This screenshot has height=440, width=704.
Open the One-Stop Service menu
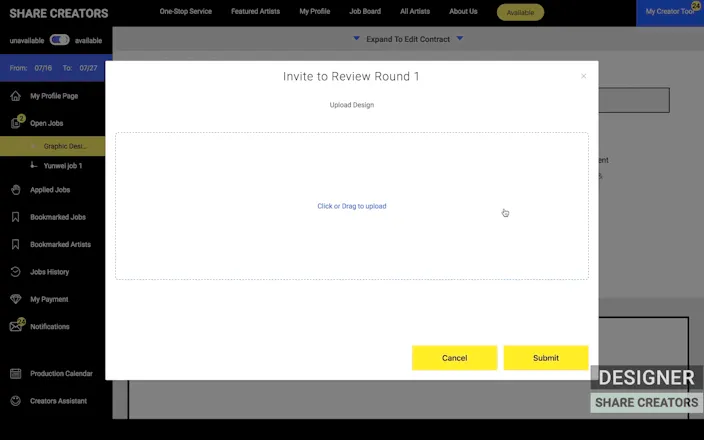[185, 11]
